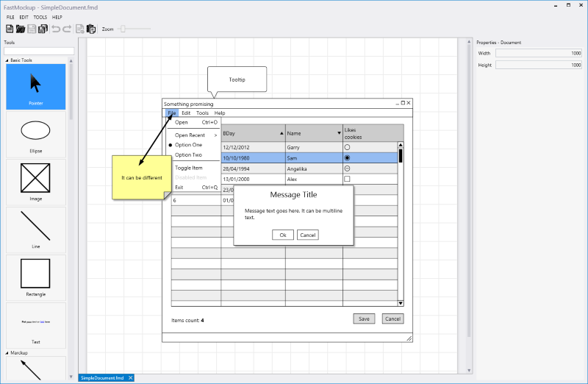Select the arrow tool under Markup
This screenshot has width=588, height=384.
pos(35,369)
